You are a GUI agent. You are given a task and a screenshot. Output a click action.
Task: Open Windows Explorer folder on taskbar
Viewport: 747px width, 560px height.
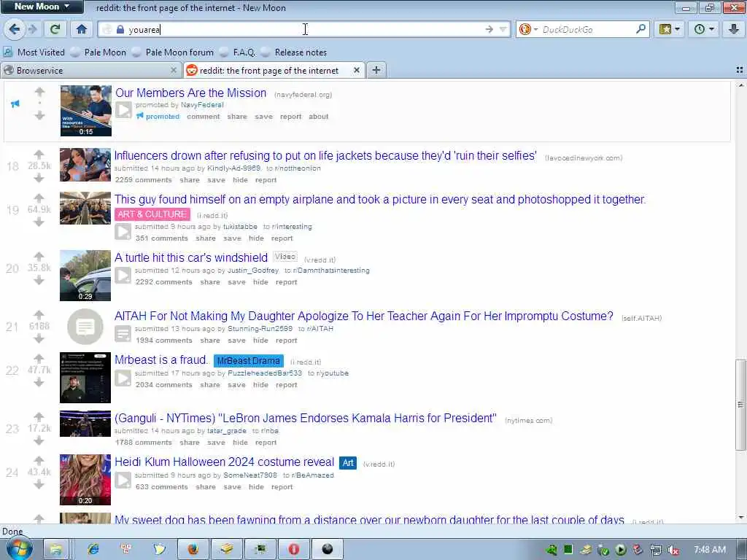(56, 549)
